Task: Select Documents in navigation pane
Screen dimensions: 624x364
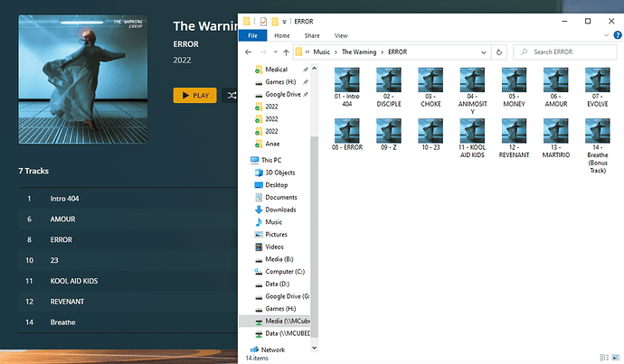Action: coord(281,197)
